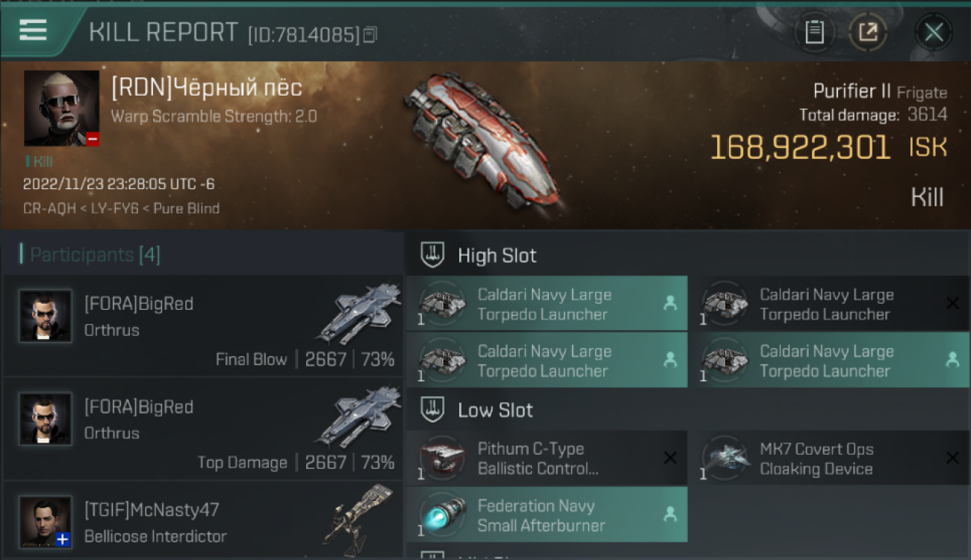Click the destroyed Caldari Navy Torpedo Launcher
This screenshot has width=971, height=560.
(828, 304)
